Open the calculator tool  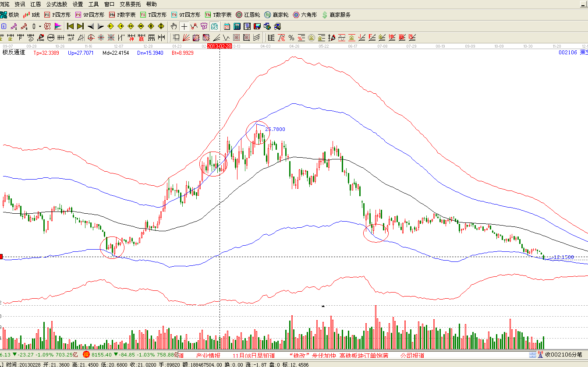point(237,26)
